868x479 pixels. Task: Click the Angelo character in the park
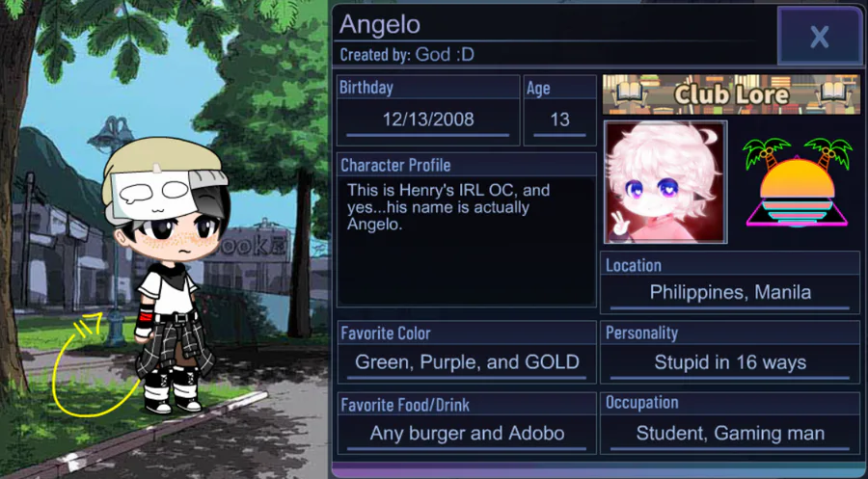(166, 275)
